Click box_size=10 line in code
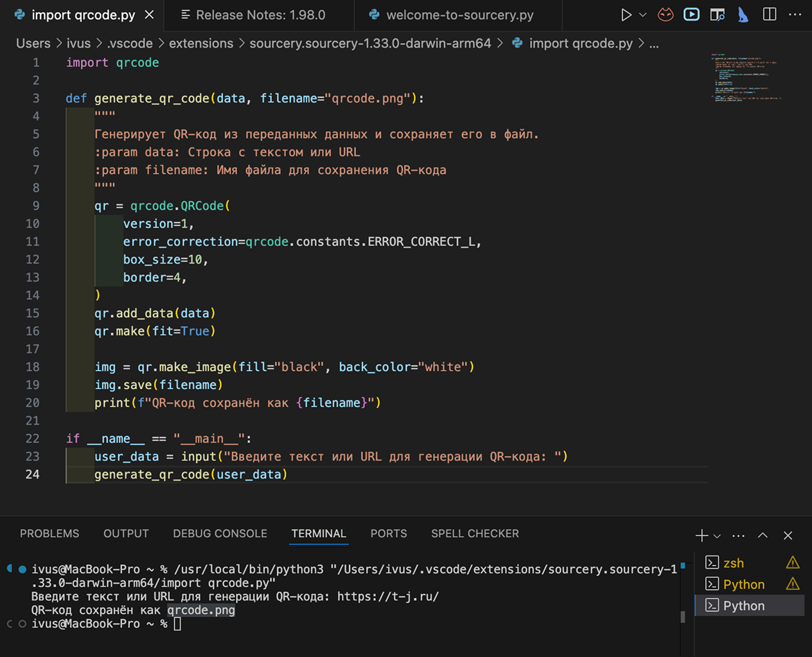 pyautogui.click(x=166, y=260)
